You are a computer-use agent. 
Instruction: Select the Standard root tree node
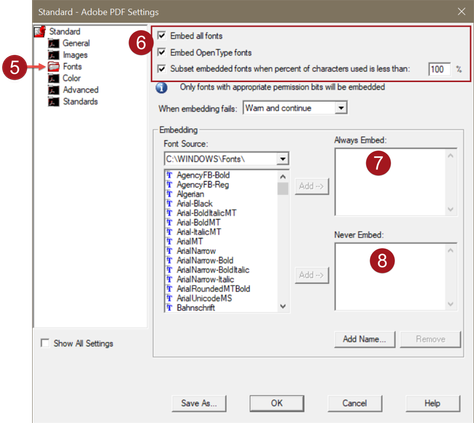(65, 32)
